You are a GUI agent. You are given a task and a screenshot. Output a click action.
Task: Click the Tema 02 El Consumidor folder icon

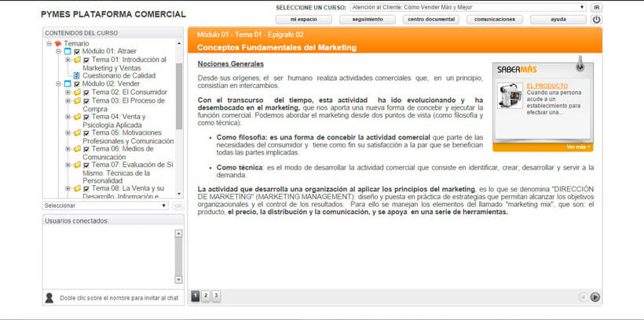77,93
